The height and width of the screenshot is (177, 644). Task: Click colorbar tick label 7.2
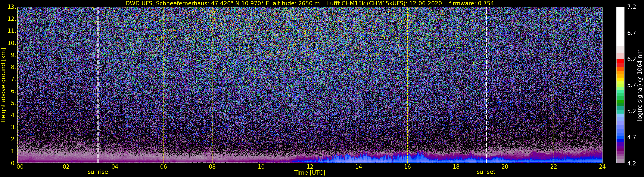632,7
